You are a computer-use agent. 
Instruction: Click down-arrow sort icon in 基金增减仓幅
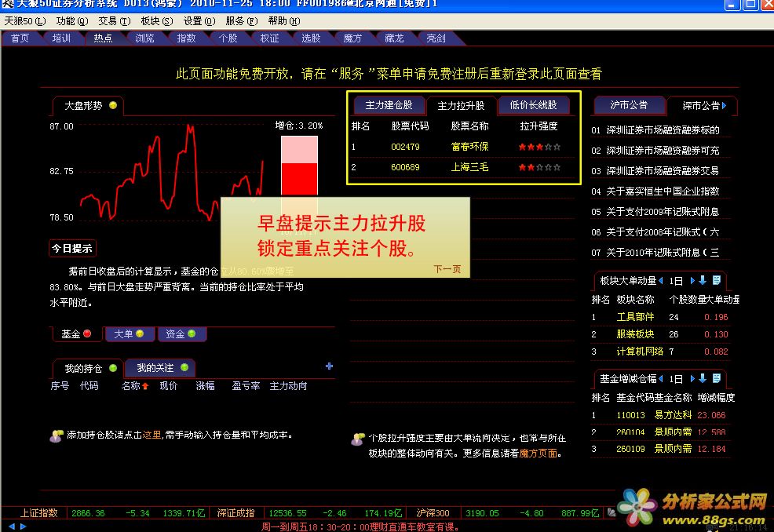click(x=703, y=378)
